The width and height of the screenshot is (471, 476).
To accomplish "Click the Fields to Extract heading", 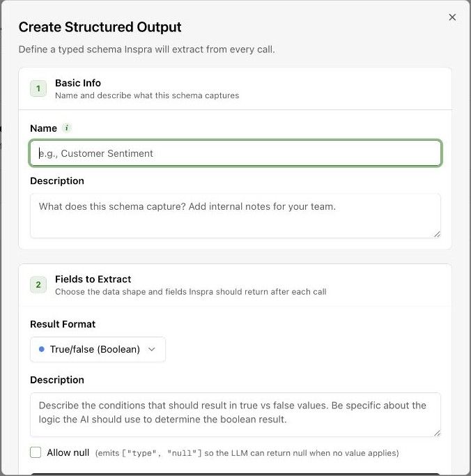I will click(x=93, y=279).
